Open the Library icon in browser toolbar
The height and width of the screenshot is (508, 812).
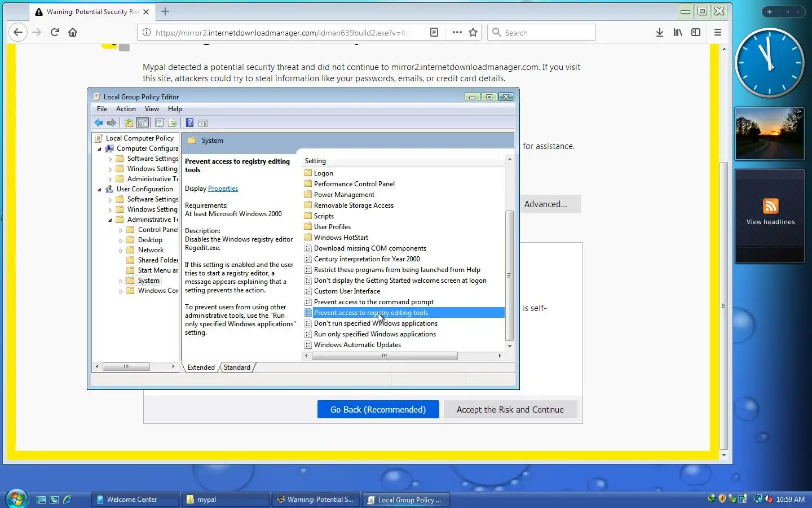click(678, 32)
